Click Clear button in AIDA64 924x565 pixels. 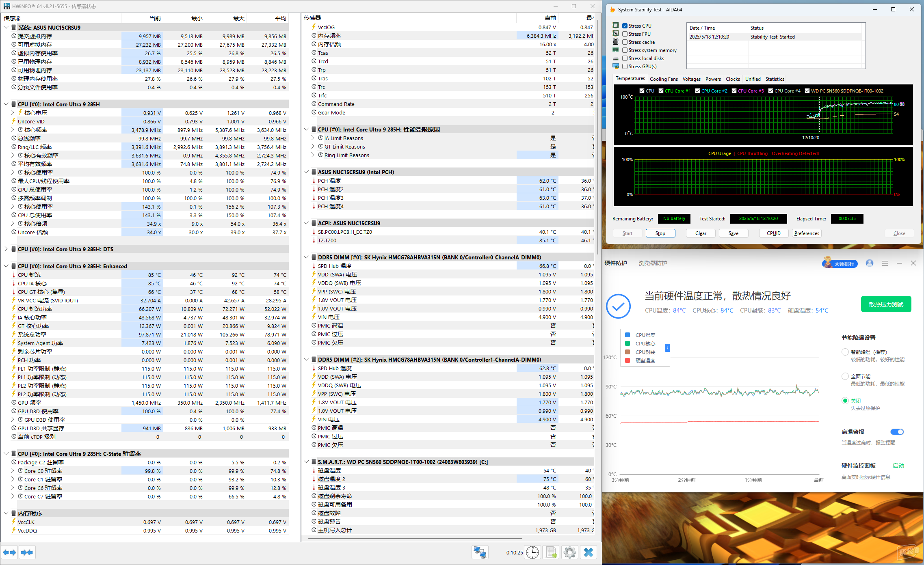pos(701,233)
